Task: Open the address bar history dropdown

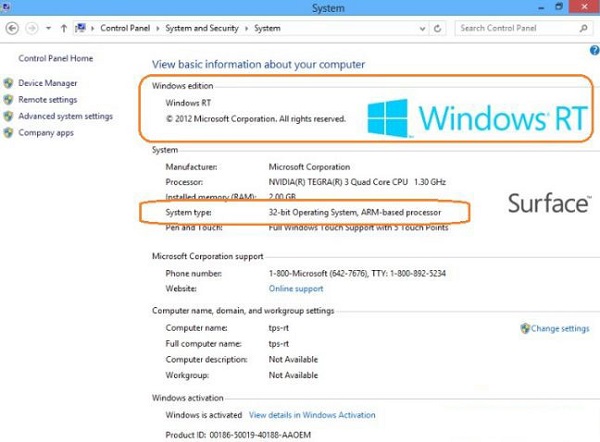Action: point(422,29)
